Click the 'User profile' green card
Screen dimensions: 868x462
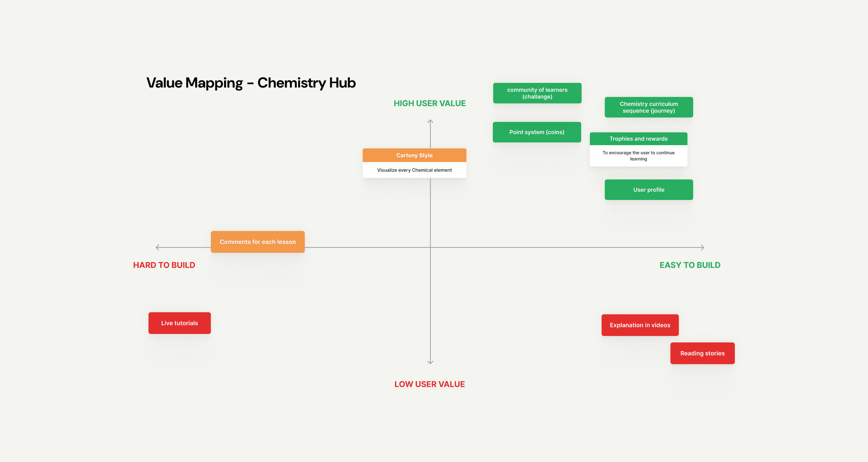click(x=649, y=190)
